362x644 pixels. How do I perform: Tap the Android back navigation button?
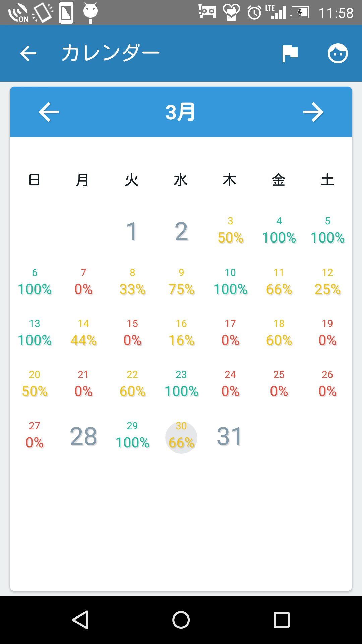coord(81,620)
